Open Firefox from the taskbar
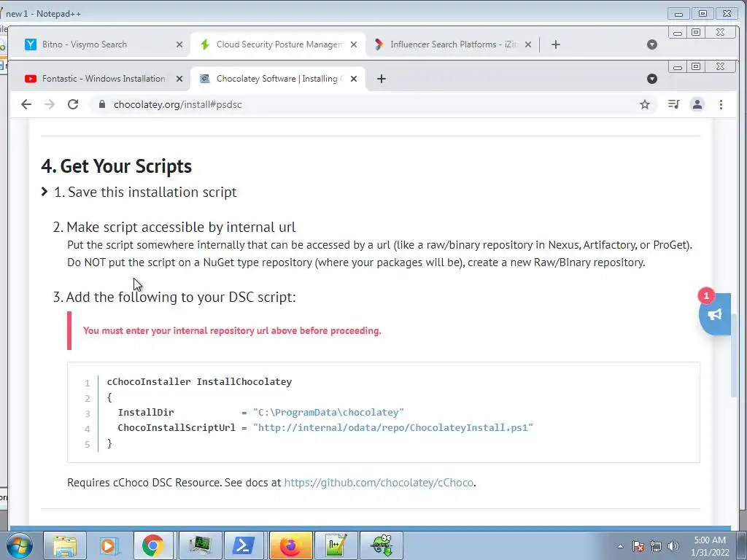 point(290,545)
